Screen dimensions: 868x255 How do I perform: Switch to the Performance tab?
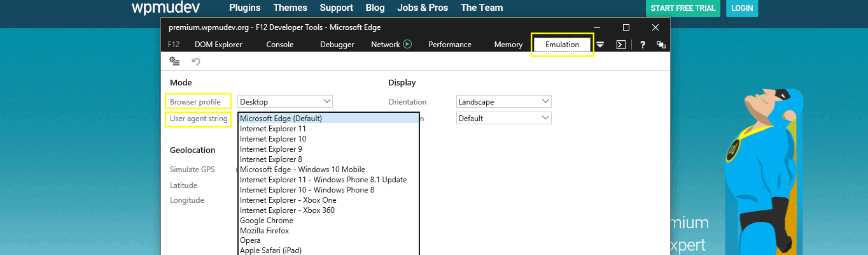[450, 45]
